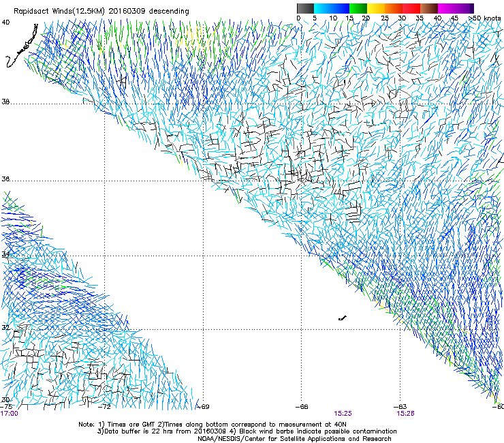This screenshot has width=504, height=443.
Task: Select the longitude label '-66'
Action: [x=302, y=407]
